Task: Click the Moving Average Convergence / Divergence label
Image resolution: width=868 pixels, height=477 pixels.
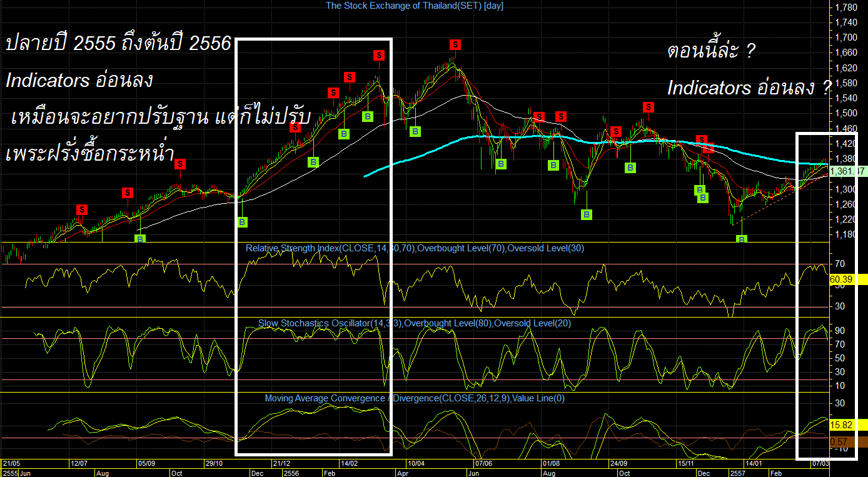Action: pos(415,398)
